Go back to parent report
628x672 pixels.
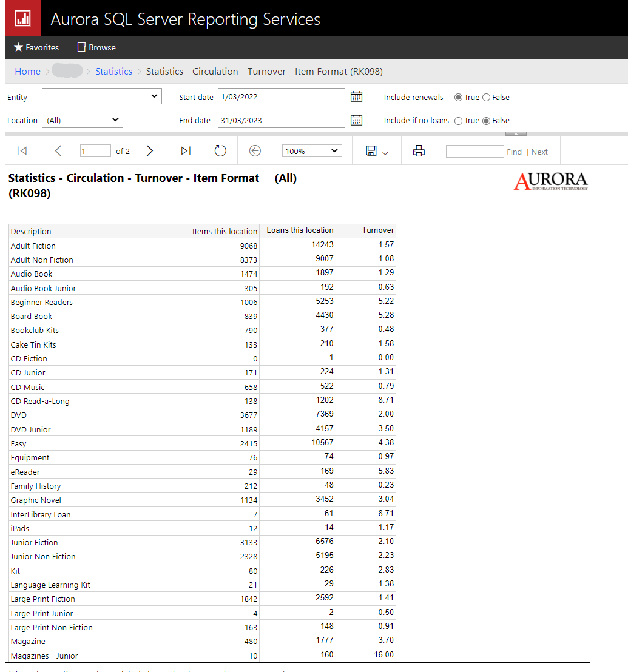pyautogui.click(x=255, y=151)
